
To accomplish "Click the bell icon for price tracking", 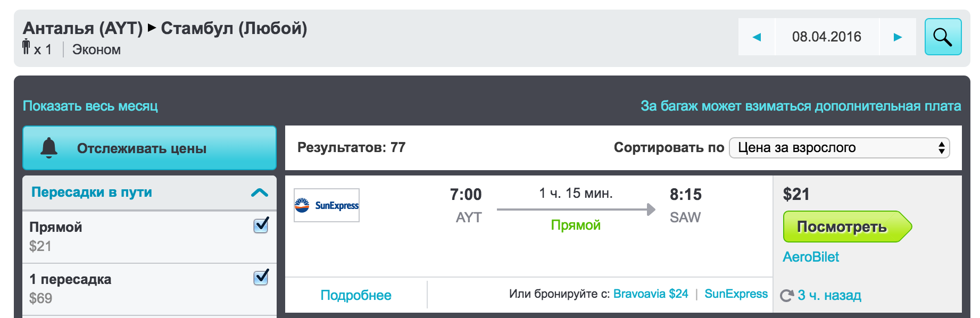I will (x=49, y=148).
